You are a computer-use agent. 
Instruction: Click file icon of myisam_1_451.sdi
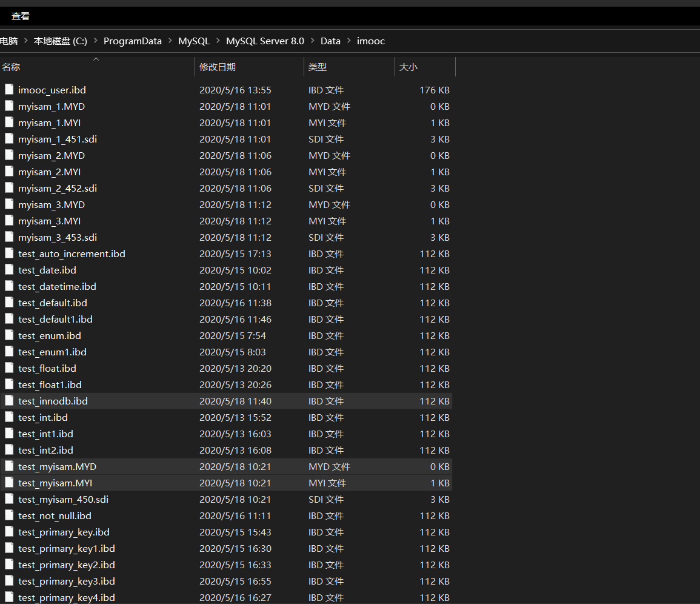[9, 139]
